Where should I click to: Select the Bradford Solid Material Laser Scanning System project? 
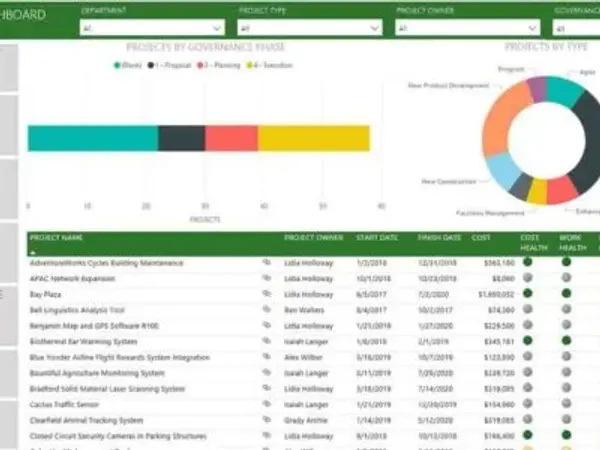(107, 389)
